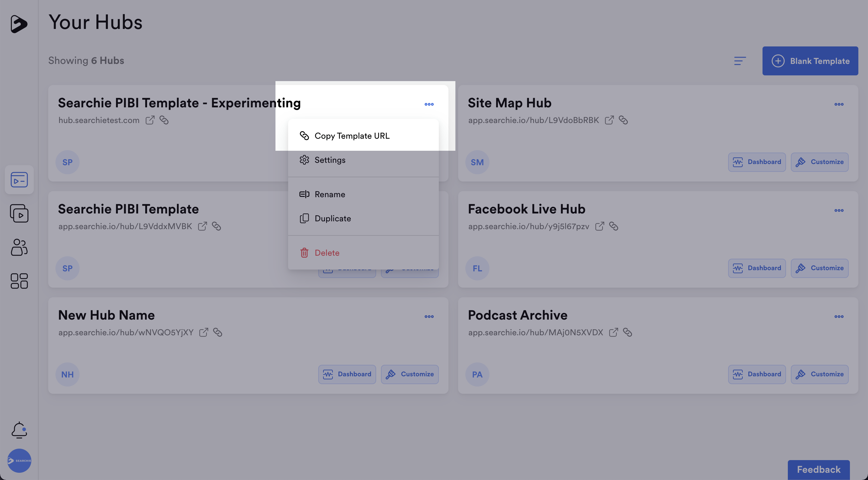Open hub.searchietest.com in new tab icon

150,120
